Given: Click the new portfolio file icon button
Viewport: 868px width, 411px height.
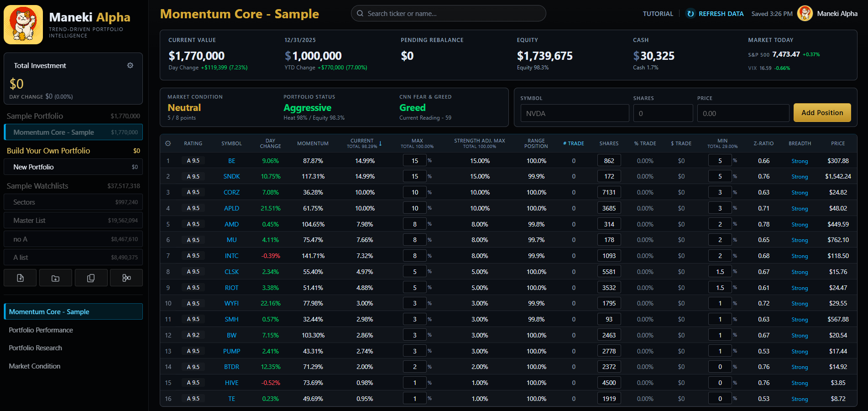Looking at the screenshot, I should tap(20, 278).
